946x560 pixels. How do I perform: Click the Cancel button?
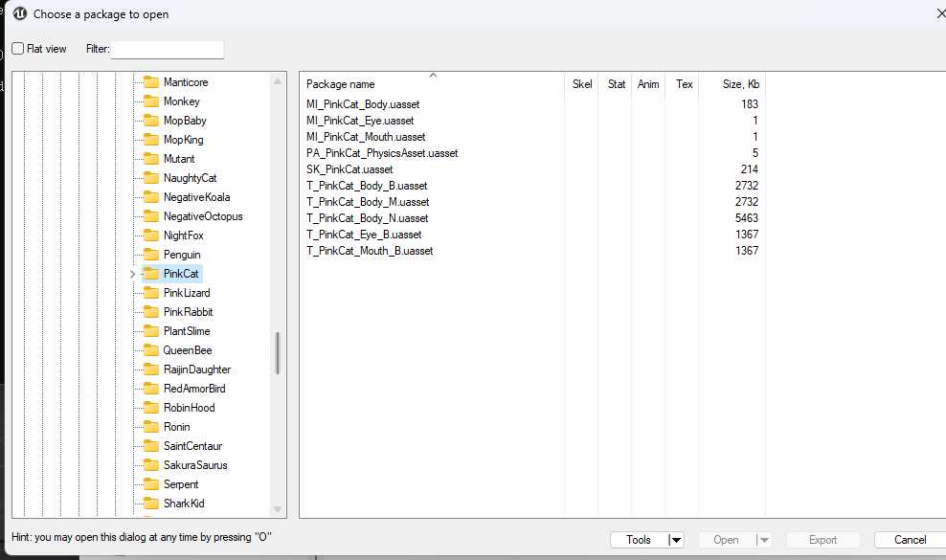tap(910, 540)
